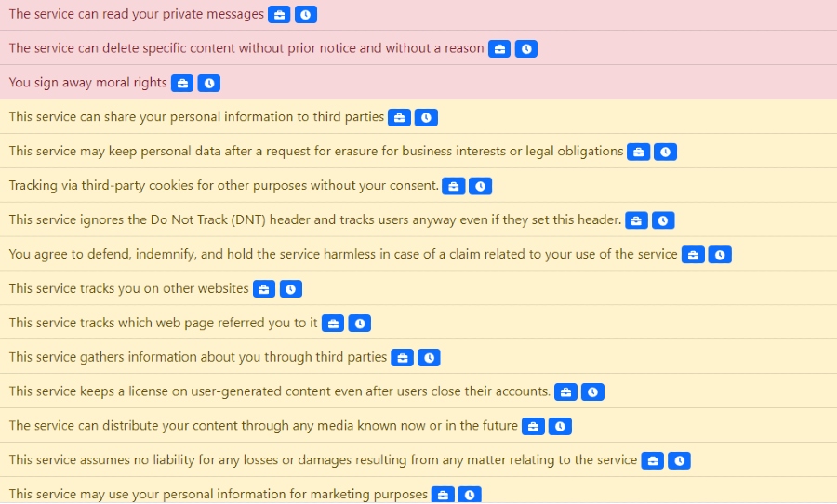Click clock icon beside 'tracks you on other websites'

click(291, 289)
